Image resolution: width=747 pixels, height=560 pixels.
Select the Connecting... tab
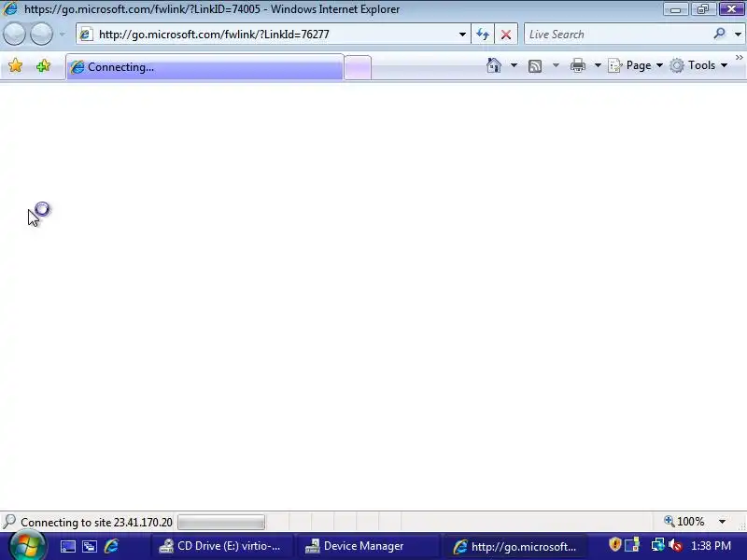pos(204,67)
